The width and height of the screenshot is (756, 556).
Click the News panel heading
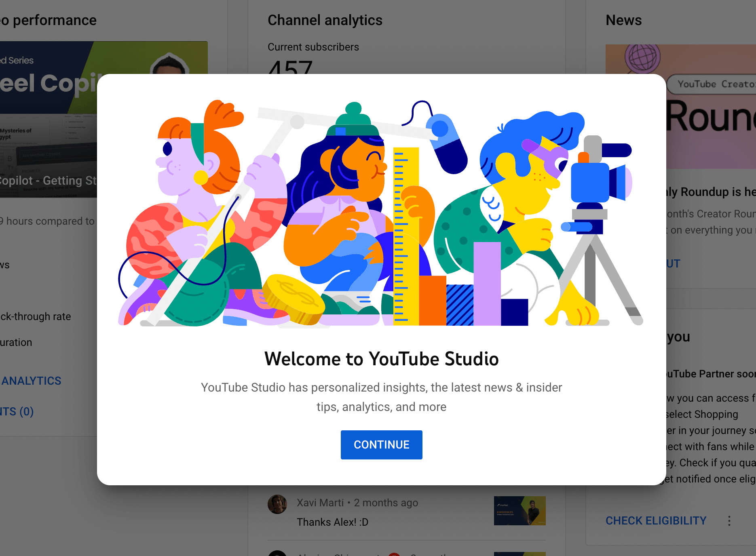coord(623,20)
